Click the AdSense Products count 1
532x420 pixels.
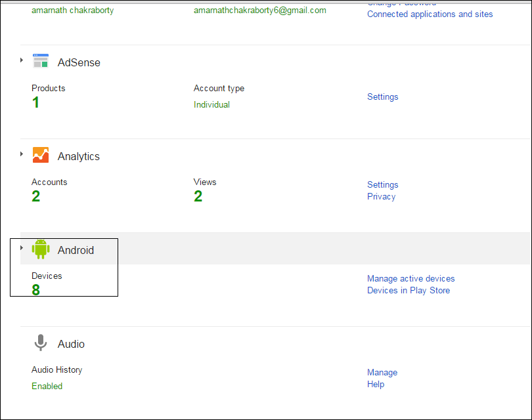35,102
